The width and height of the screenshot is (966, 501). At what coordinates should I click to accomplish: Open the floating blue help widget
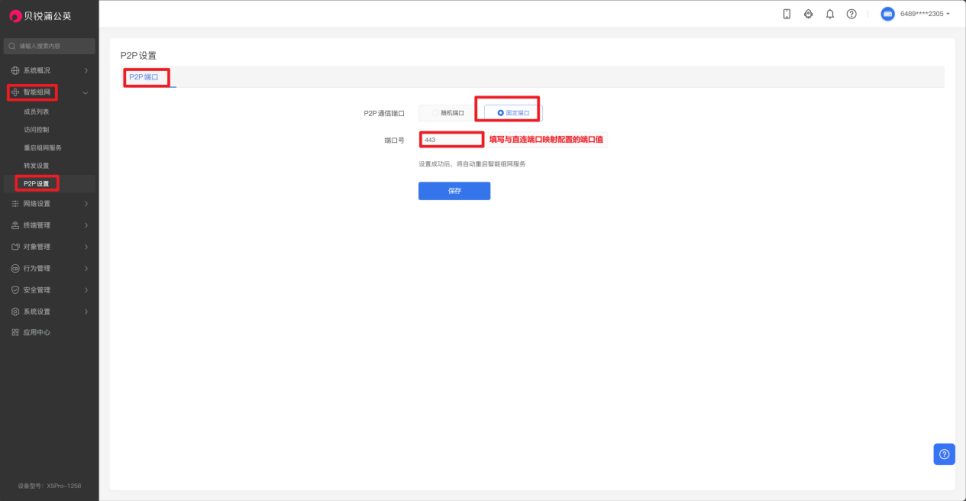coord(944,454)
